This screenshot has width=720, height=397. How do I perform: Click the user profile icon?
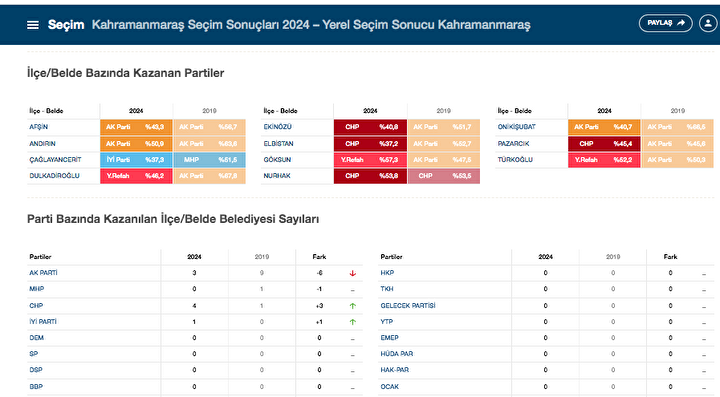point(708,23)
